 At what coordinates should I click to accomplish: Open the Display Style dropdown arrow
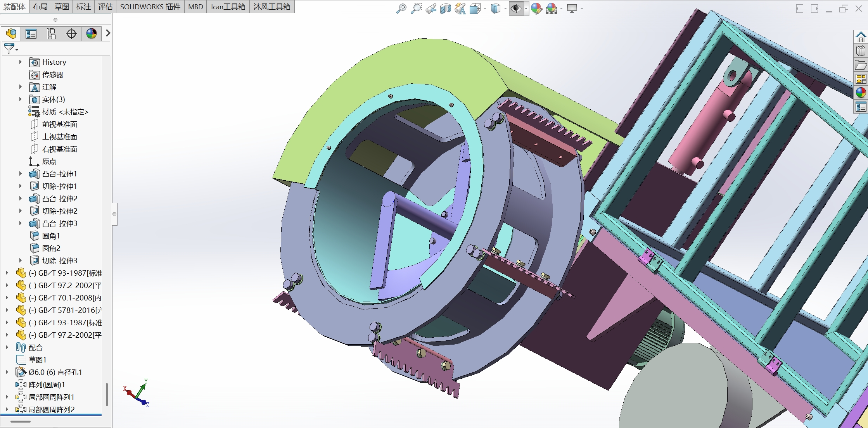tap(505, 9)
